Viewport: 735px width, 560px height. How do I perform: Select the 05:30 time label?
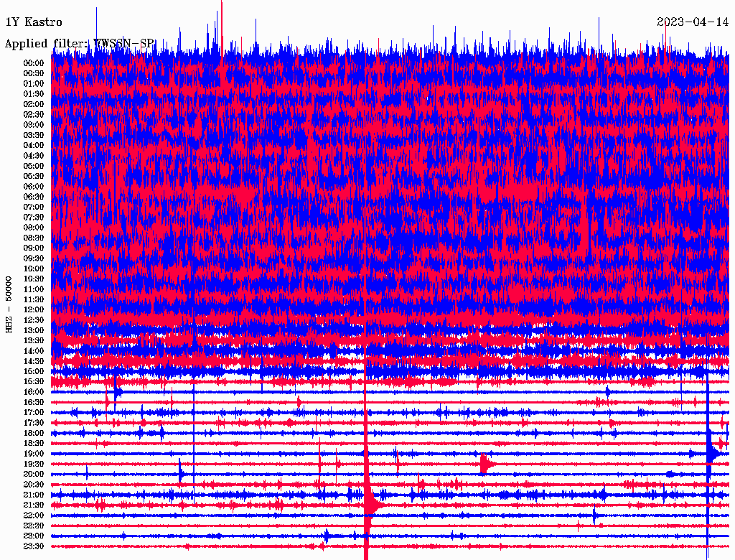coord(34,176)
